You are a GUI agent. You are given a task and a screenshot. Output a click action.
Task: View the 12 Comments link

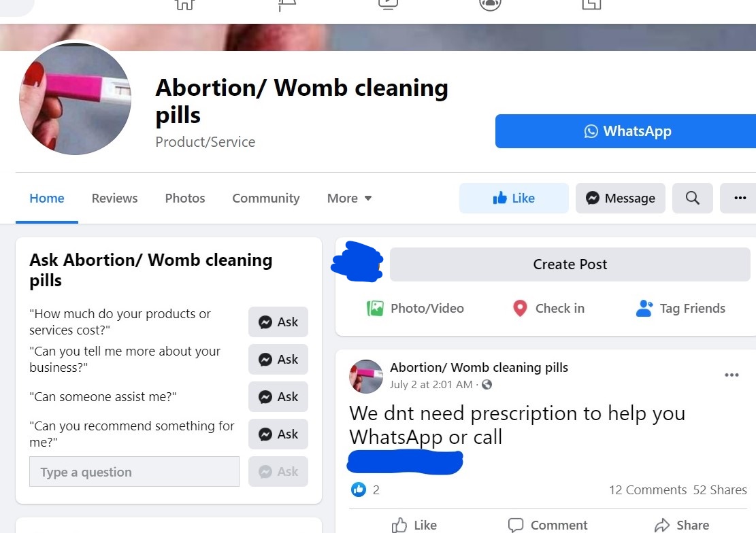(648, 490)
